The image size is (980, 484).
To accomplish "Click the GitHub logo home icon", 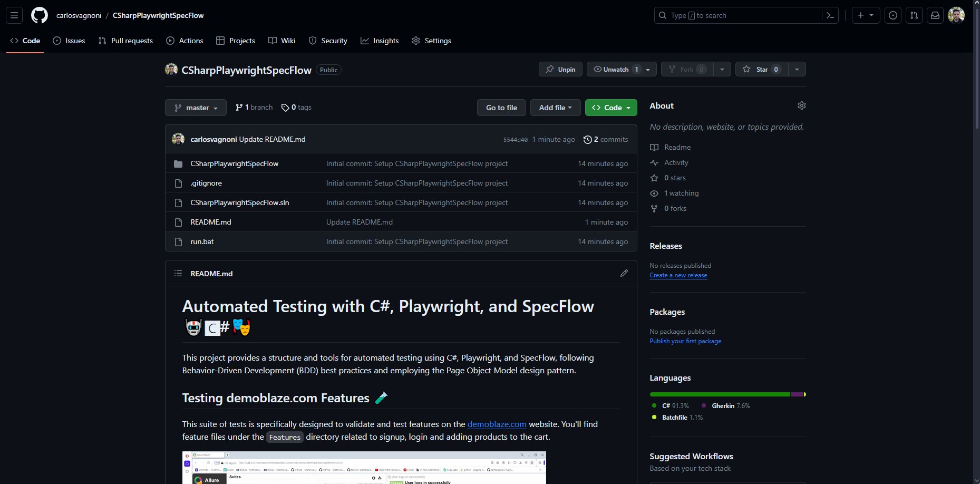I will pyautogui.click(x=39, y=15).
